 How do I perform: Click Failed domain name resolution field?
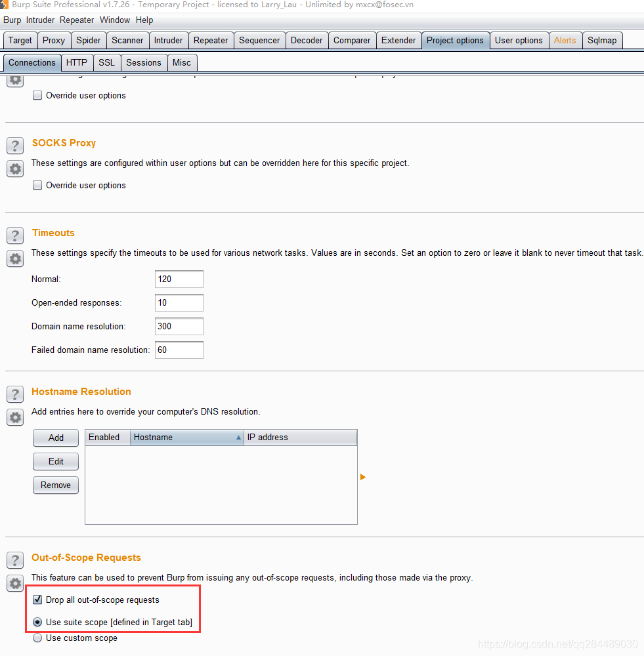tap(179, 350)
